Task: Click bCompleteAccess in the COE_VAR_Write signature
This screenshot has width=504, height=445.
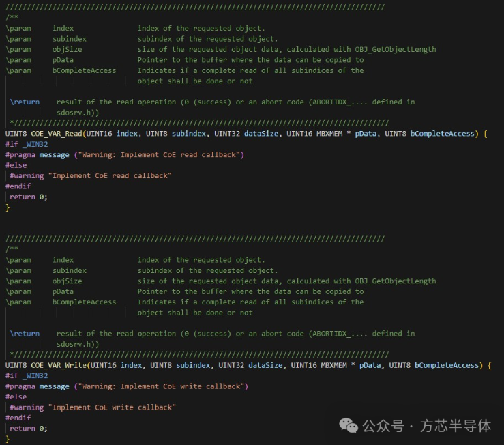Action: click(447, 365)
